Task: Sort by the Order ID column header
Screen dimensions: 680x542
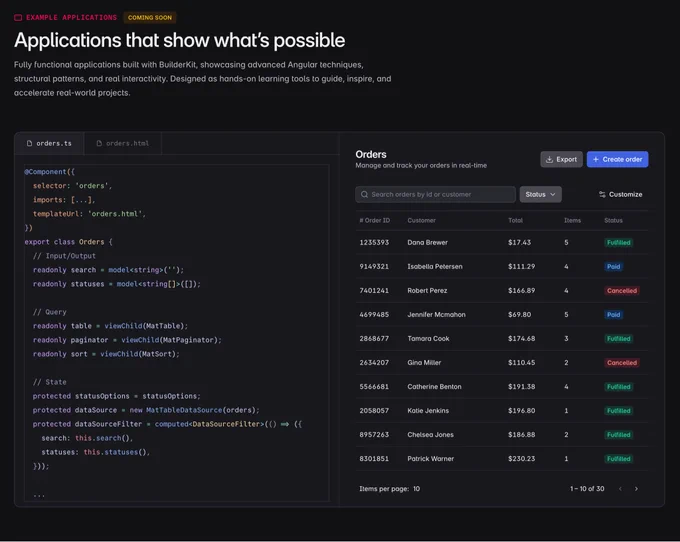Action: (x=375, y=220)
